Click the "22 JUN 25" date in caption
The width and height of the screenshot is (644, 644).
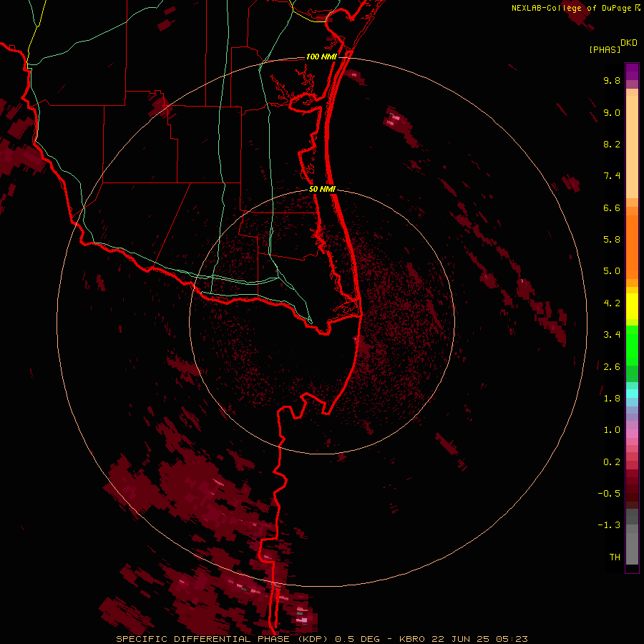(x=460, y=639)
